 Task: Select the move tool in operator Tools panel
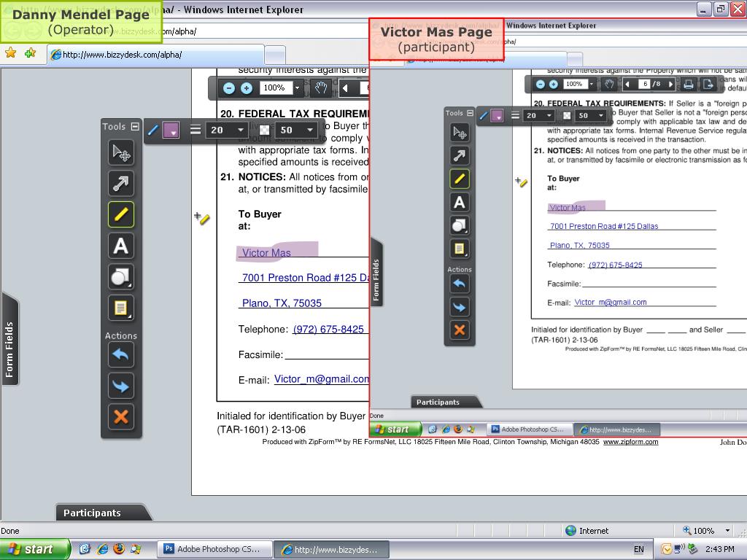point(121,152)
